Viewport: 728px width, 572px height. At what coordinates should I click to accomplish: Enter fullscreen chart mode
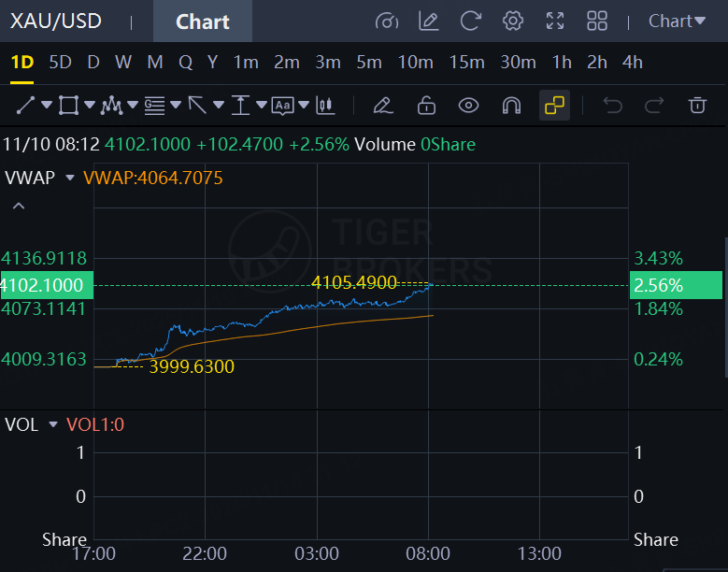pos(555,21)
